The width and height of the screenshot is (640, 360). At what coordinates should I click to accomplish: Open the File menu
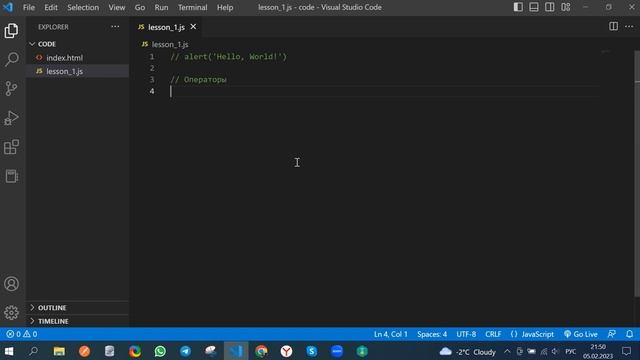pos(29,7)
